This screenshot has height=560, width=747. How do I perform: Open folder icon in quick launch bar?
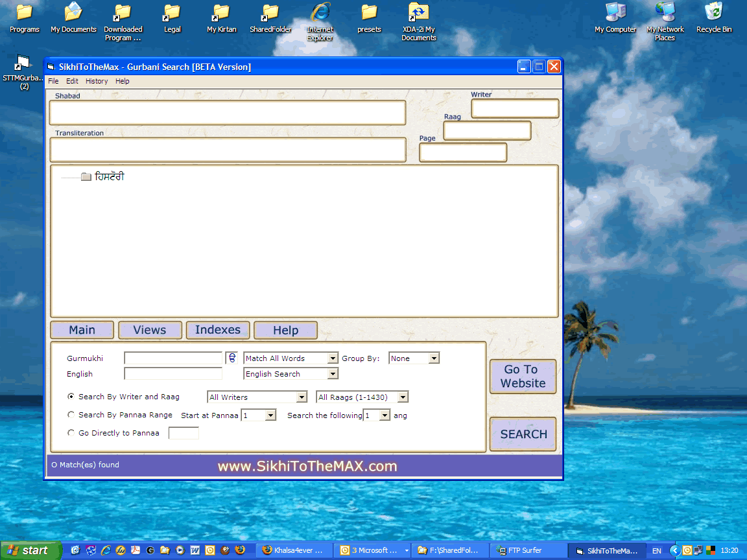pyautogui.click(x=165, y=550)
